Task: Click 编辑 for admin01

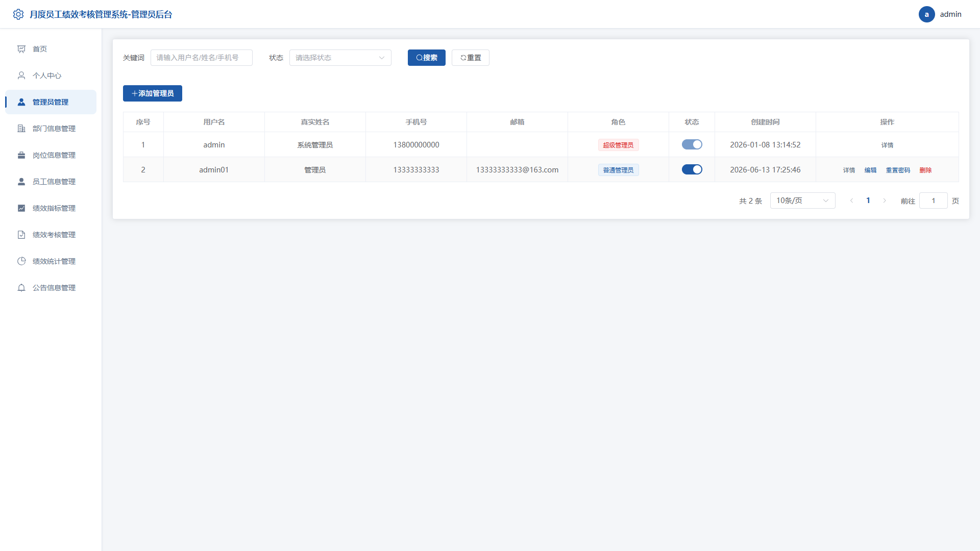Action: tap(870, 170)
